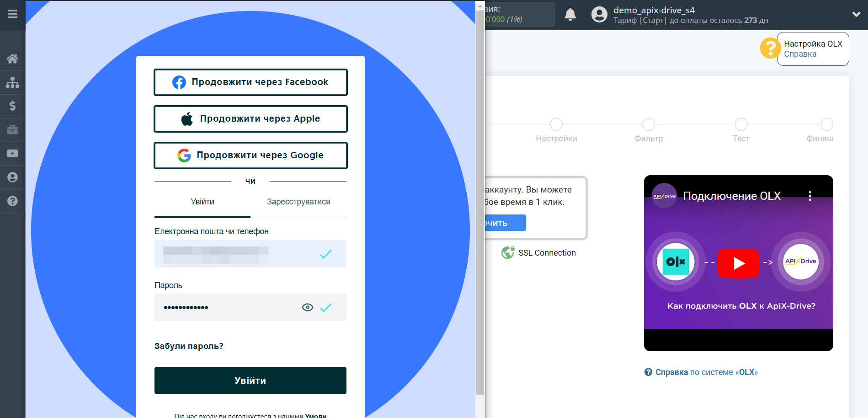
Task: Open Справка по системе OLX link
Action: pyautogui.click(x=706, y=372)
